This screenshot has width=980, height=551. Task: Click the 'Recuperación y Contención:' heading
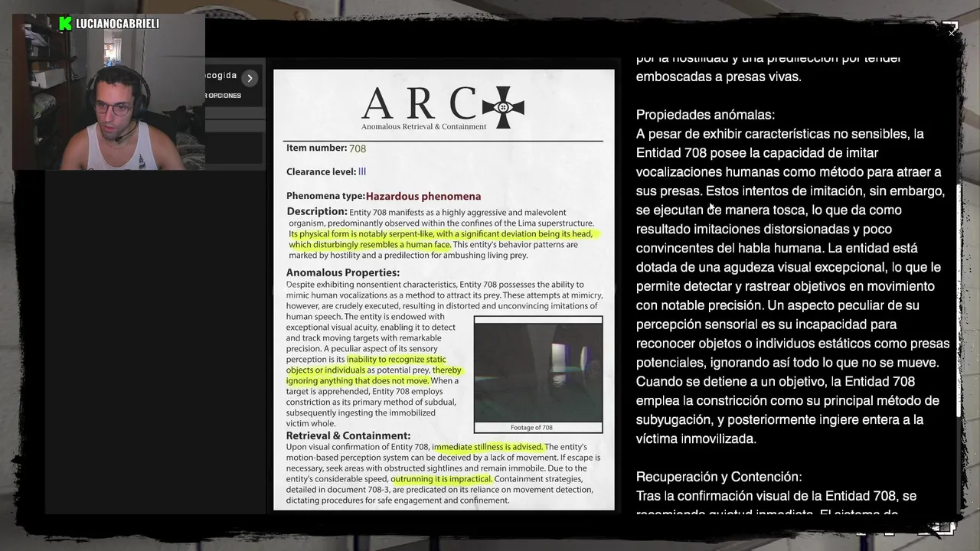(x=719, y=477)
